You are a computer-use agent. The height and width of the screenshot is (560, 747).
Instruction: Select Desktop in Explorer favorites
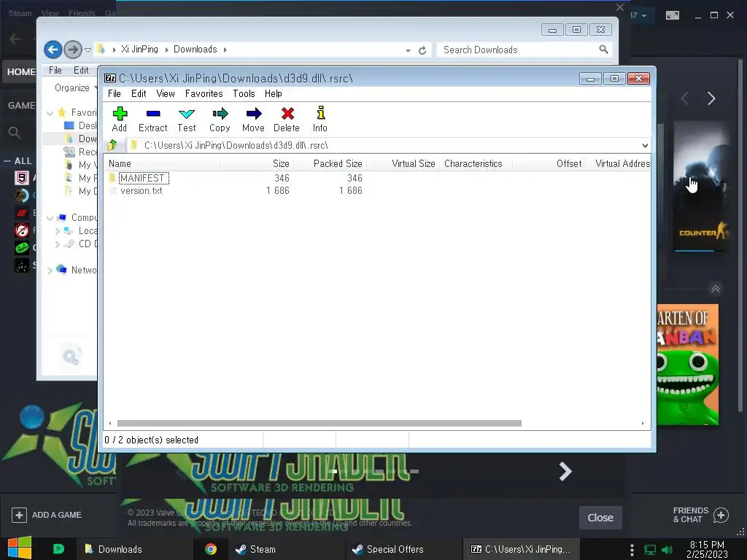(x=80, y=125)
